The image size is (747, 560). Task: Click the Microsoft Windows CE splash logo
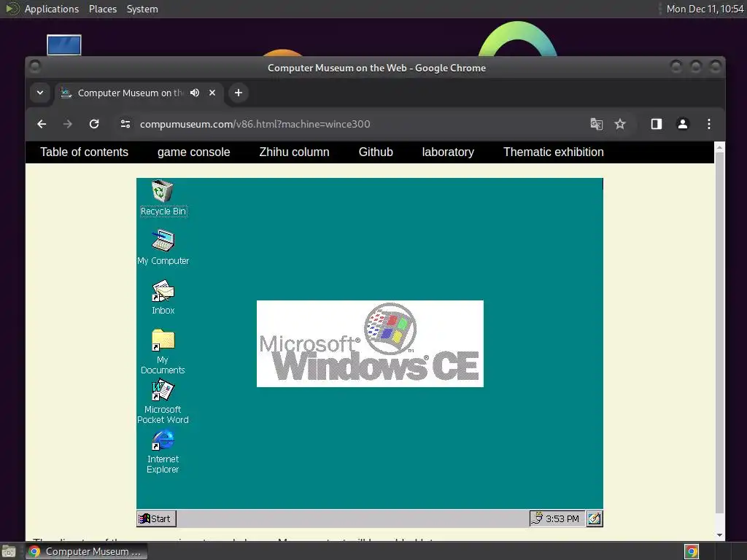(370, 343)
